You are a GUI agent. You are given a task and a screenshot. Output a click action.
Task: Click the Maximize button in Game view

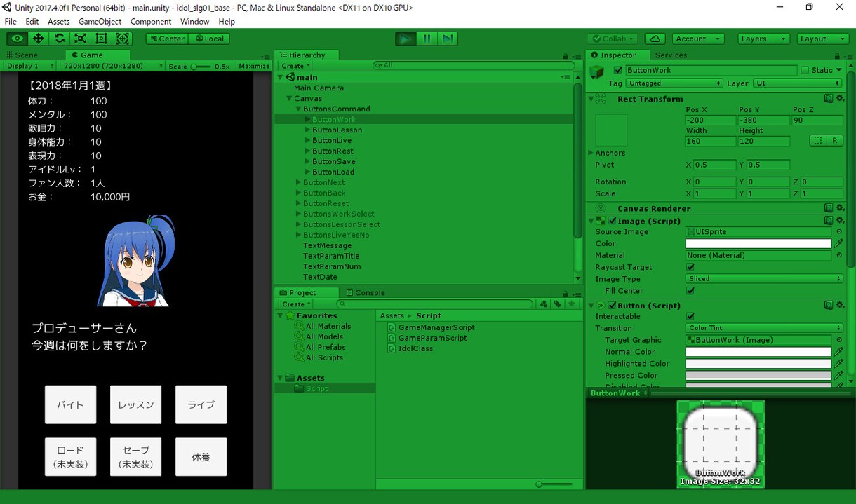coord(254,66)
